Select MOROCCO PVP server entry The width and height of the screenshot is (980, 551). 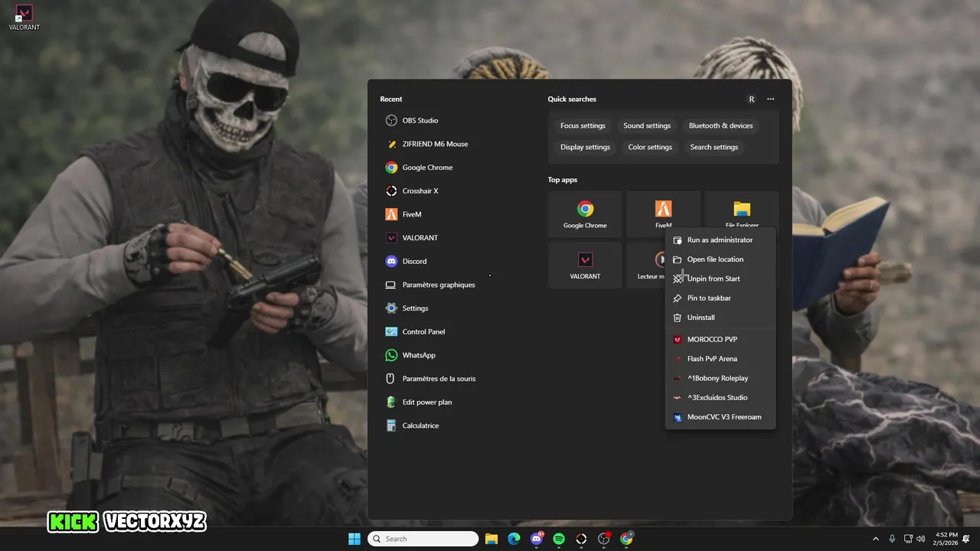[720, 339]
